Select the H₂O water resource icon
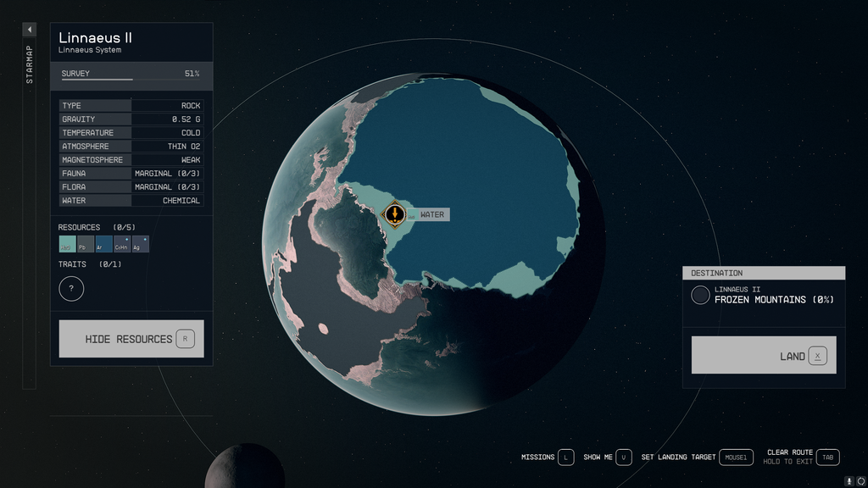The width and height of the screenshot is (868, 488). [x=67, y=244]
